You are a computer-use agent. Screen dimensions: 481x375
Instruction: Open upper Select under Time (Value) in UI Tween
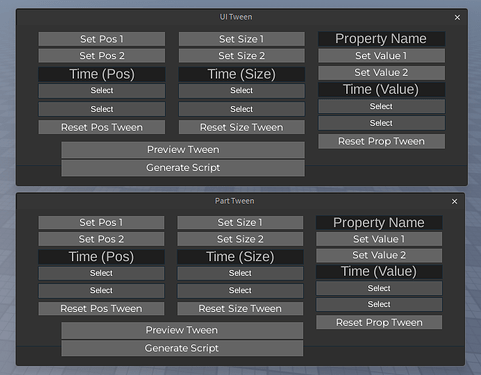point(381,106)
